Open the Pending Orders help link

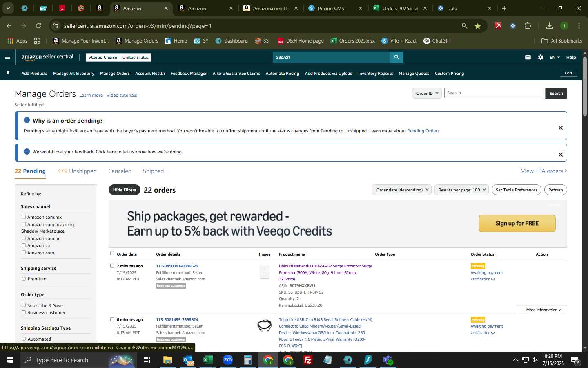pyautogui.click(x=423, y=131)
